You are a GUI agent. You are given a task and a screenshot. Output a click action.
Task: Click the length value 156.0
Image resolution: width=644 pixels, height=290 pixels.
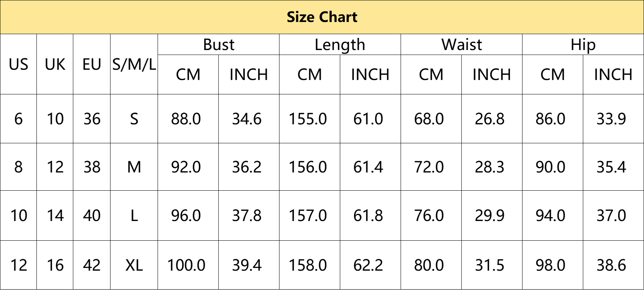pyautogui.click(x=308, y=167)
